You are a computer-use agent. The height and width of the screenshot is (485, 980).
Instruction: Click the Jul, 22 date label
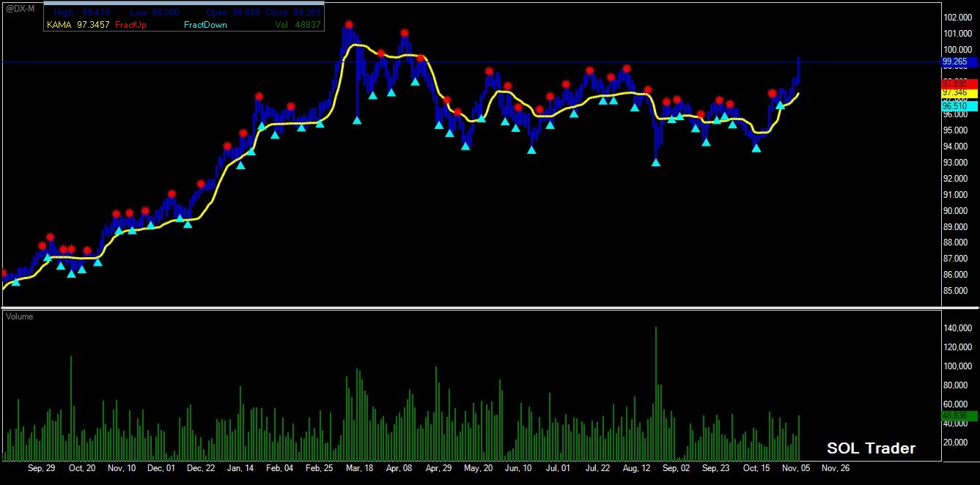[597, 468]
